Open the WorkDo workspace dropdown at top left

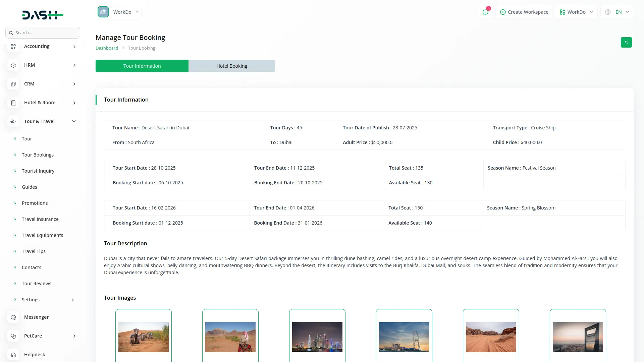tap(119, 11)
